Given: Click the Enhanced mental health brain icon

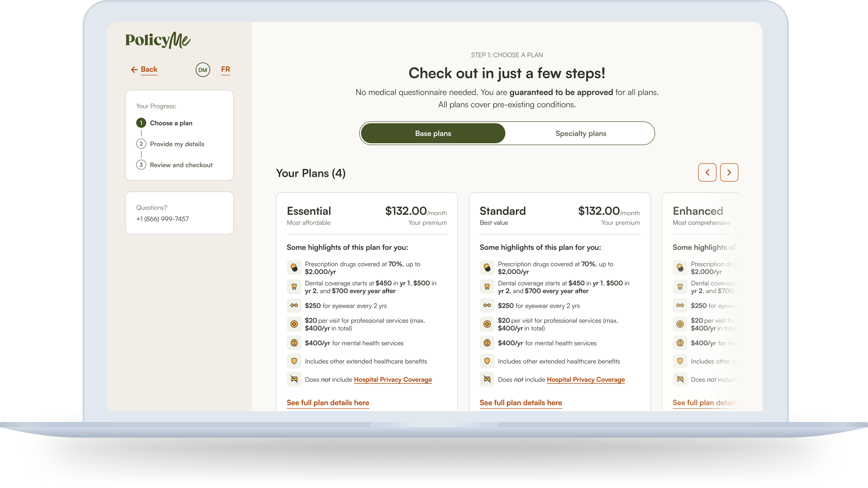Looking at the screenshot, I should click(680, 343).
